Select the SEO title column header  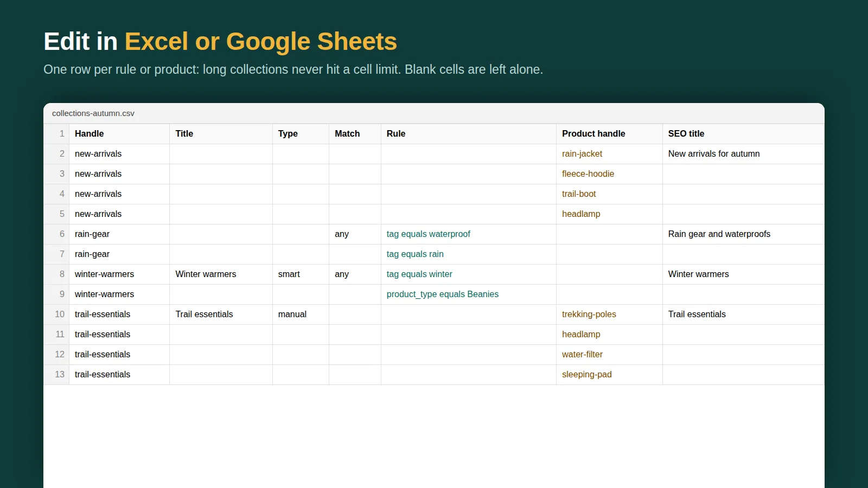(x=743, y=134)
